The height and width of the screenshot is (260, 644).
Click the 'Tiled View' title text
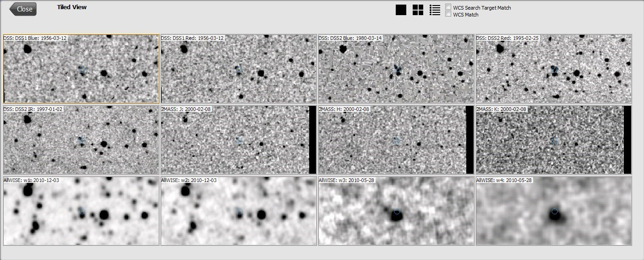coord(72,7)
